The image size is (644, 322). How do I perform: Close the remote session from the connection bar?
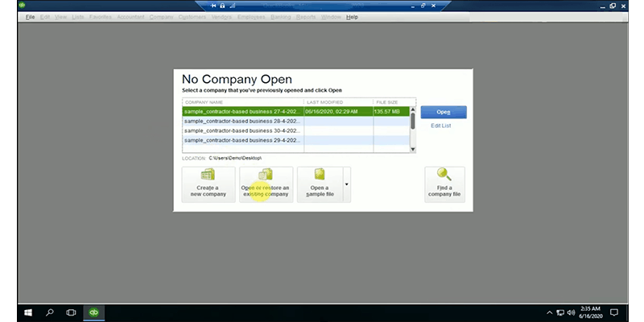pos(433,6)
